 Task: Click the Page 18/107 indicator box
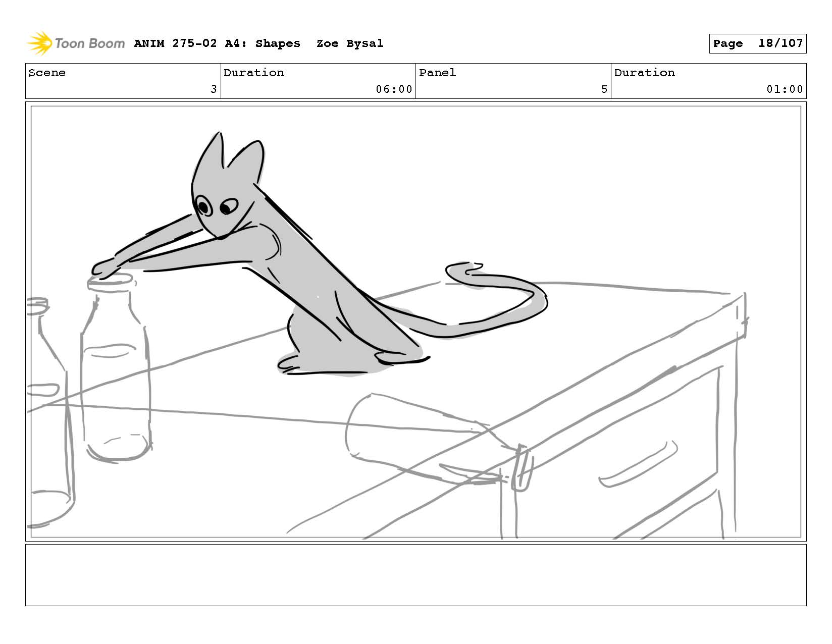[x=757, y=43]
